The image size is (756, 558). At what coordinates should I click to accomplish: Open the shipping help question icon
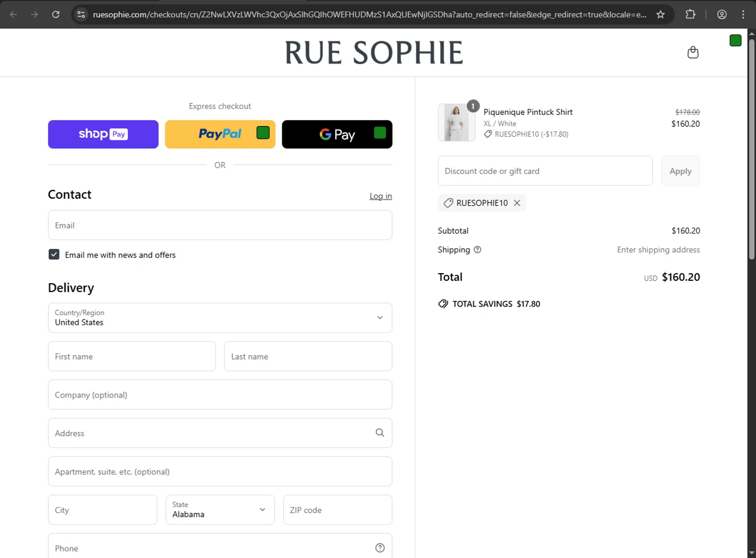tap(477, 250)
